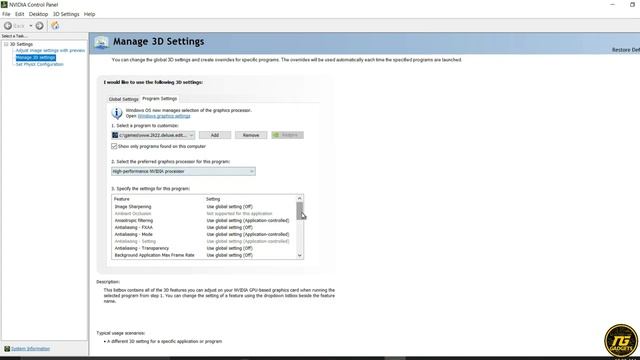640x360 pixels.
Task: Switch to the Global Settings tab
Action: (123, 99)
